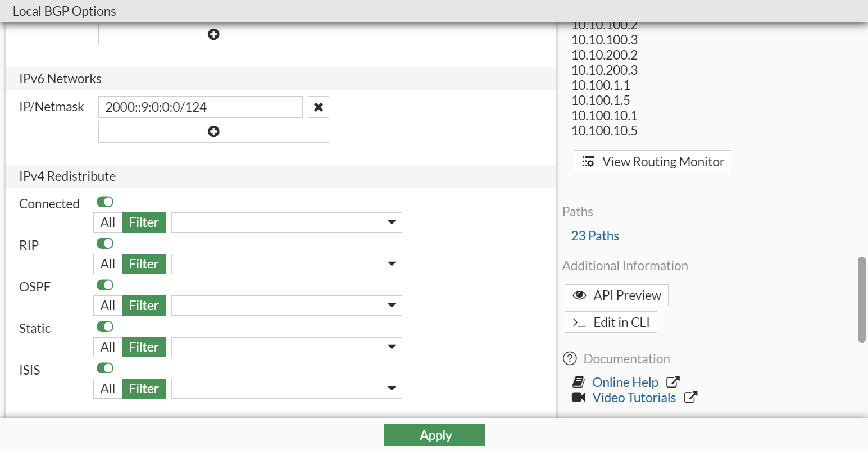
Task: Open the OSPF filter dropdown
Action: click(x=392, y=305)
